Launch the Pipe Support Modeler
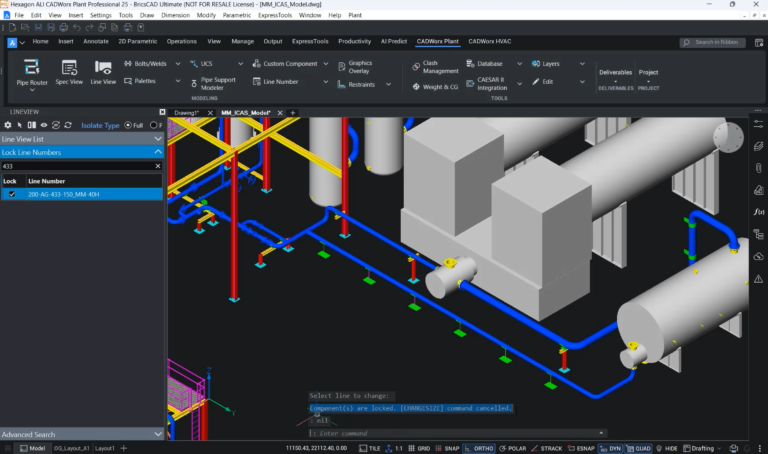 click(x=213, y=84)
